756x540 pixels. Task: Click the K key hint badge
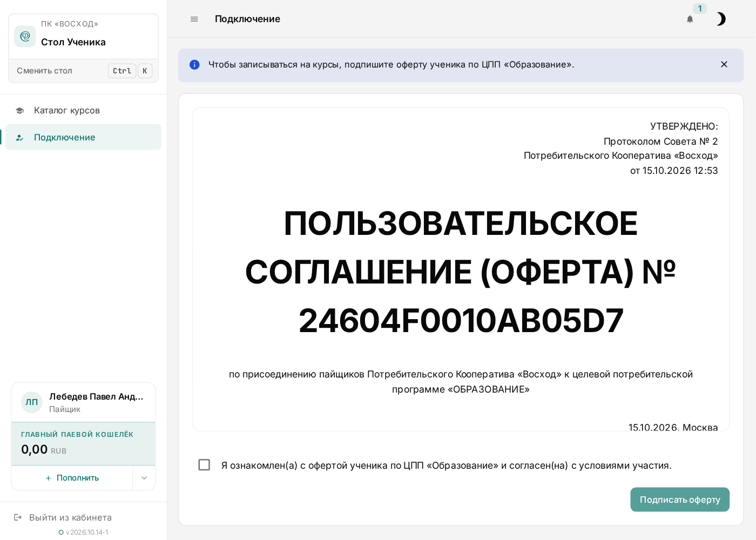click(145, 71)
